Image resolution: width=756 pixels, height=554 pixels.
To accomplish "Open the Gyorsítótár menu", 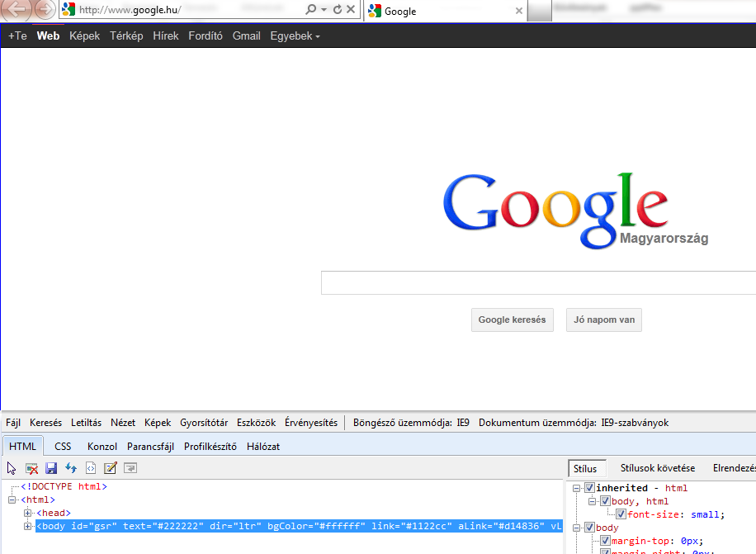I will 204,423.
